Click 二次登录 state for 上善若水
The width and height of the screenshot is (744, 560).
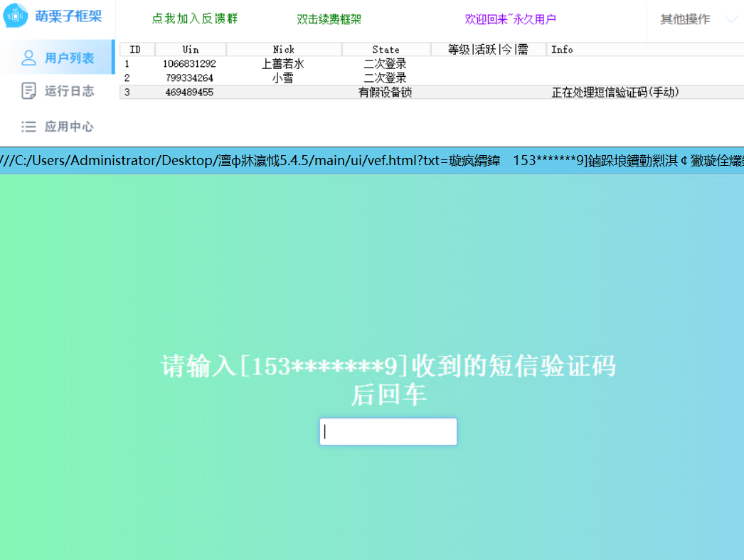386,63
